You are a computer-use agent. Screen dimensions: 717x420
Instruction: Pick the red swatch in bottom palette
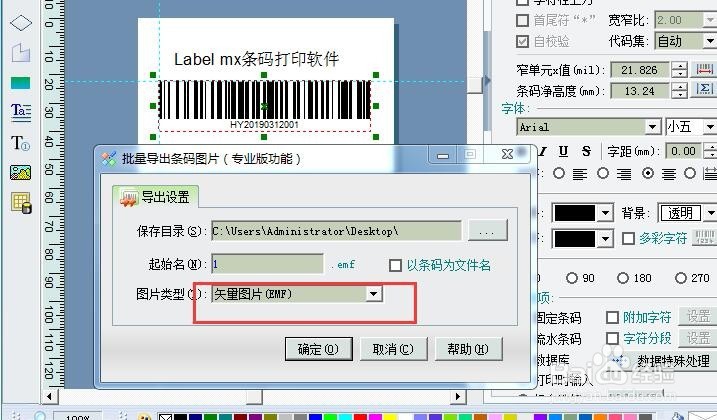coord(361,416)
